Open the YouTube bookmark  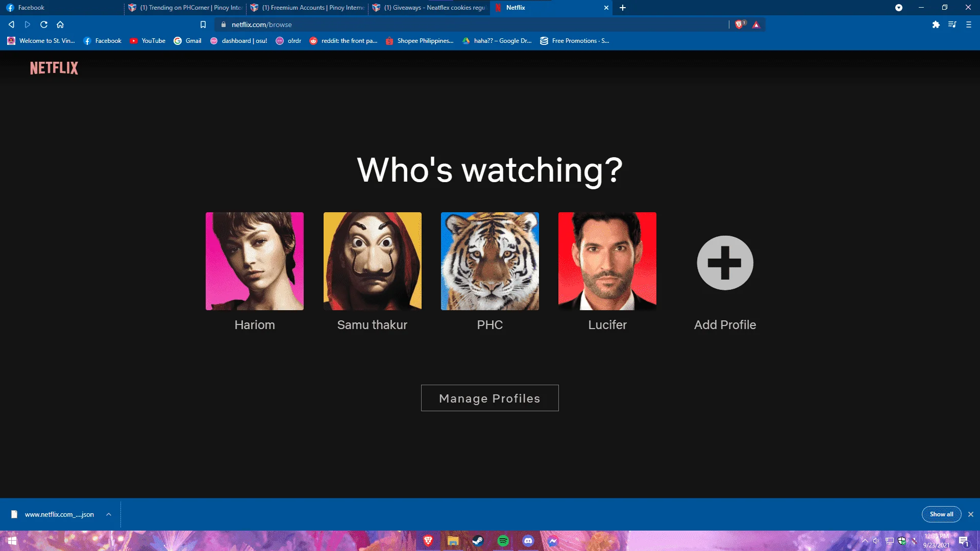pos(148,41)
